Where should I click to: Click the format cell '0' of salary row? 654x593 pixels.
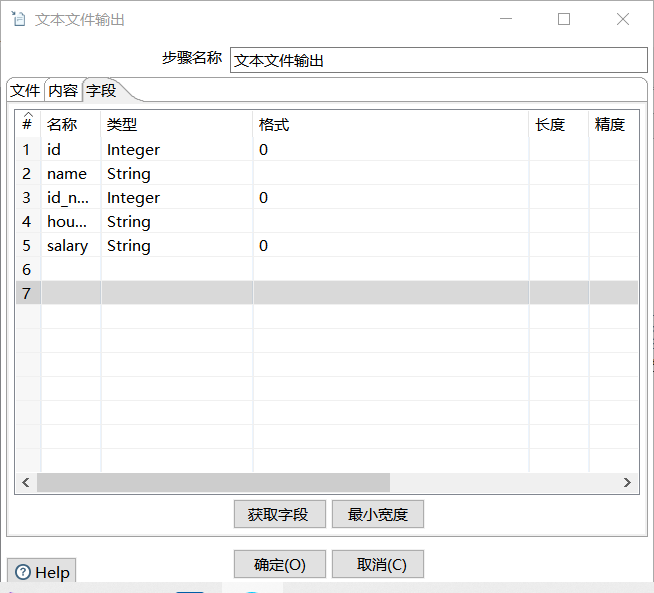click(391, 245)
